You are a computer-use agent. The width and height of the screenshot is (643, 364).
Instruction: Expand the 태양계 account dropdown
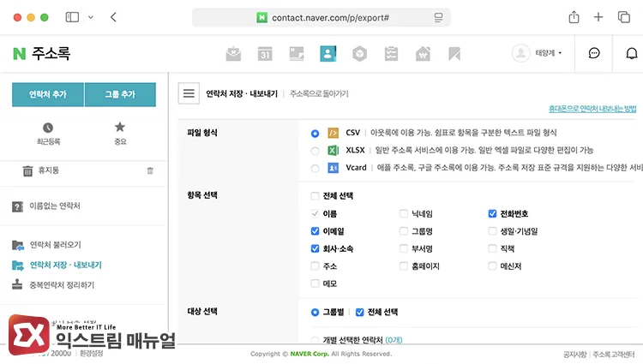coord(549,53)
